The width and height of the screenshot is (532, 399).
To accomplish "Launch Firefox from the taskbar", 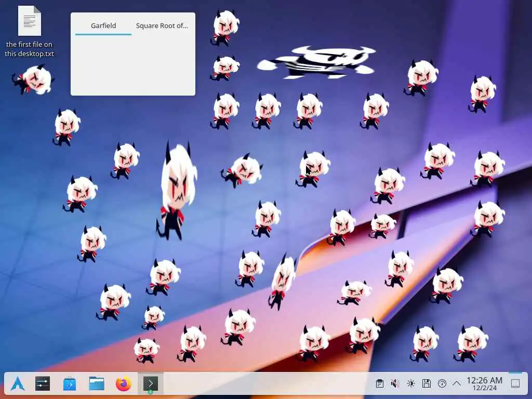I will [124, 384].
